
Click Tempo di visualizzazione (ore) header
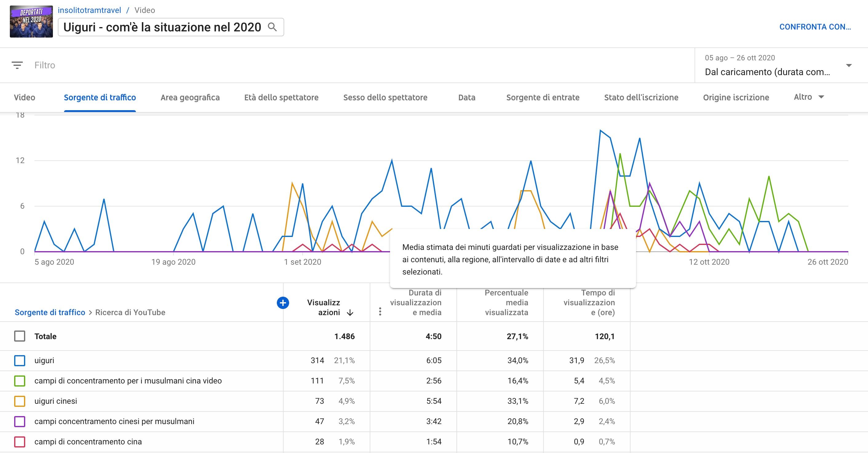tap(589, 303)
